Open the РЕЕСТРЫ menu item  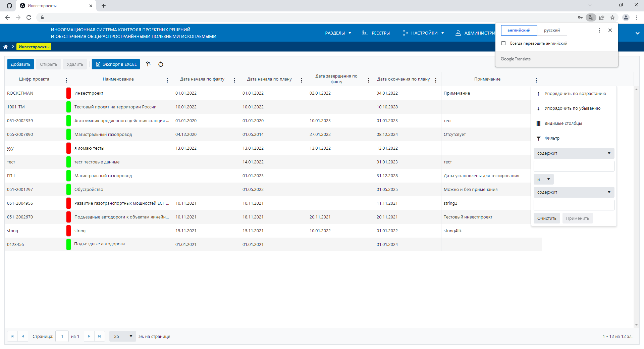(376, 33)
